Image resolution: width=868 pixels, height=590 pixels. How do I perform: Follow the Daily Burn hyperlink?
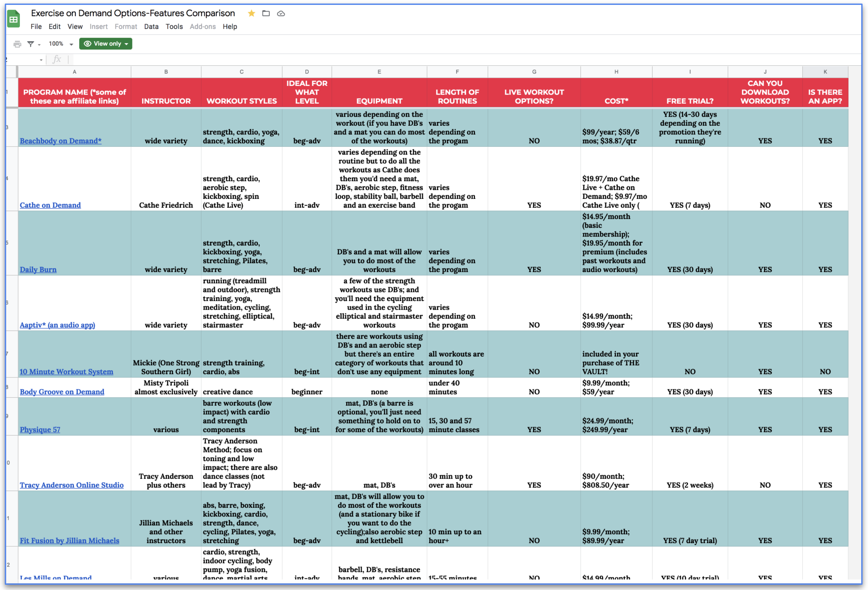(x=38, y=269)
